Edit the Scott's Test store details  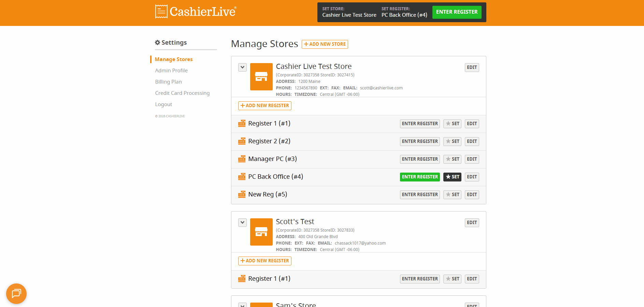coord(472,223)
